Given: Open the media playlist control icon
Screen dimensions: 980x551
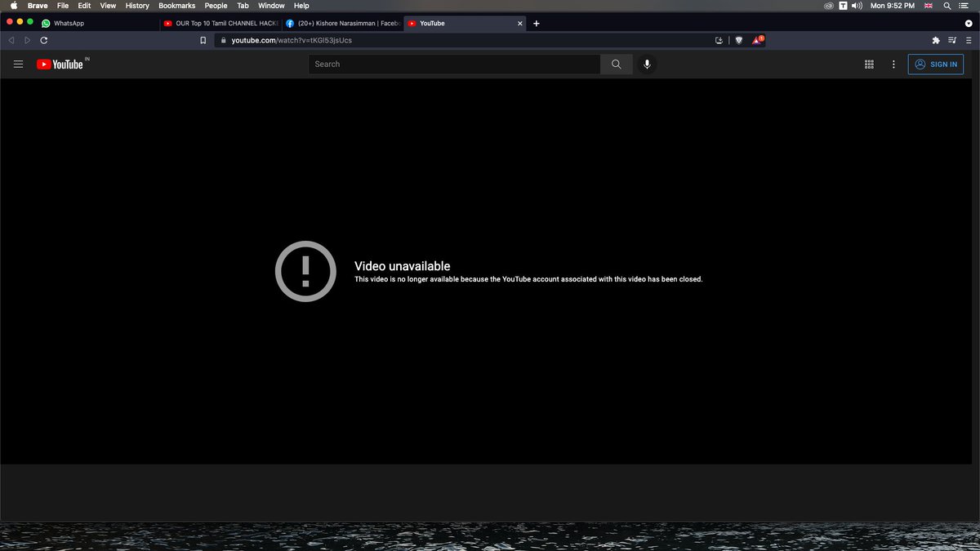Looking at the screenshot, I should tap(952, 40).
